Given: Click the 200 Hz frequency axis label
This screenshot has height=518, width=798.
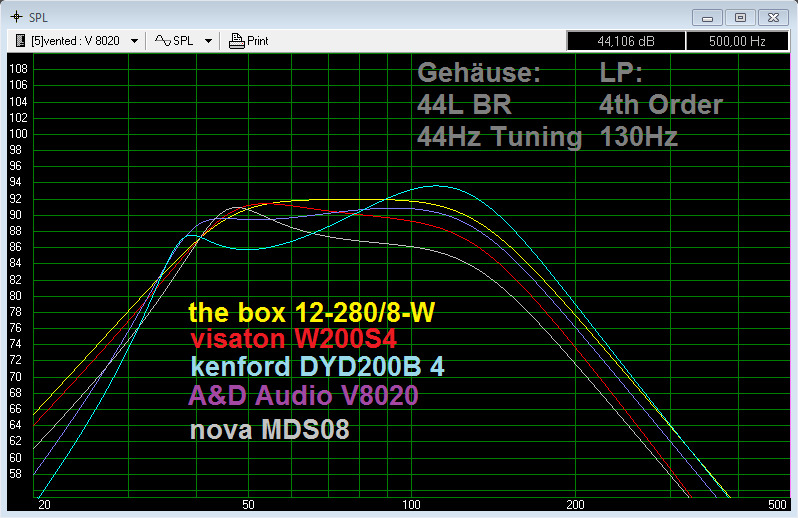Looking at the screenshot, I should 575,504.
